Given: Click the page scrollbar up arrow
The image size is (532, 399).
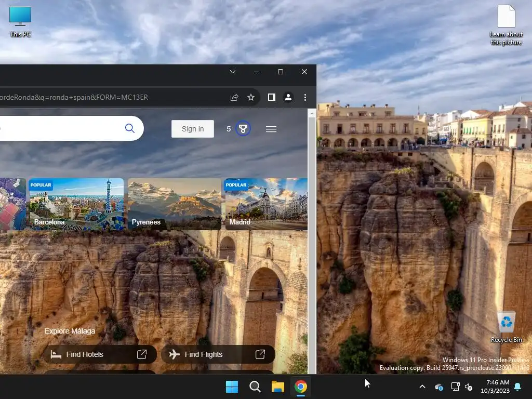Looking at the screenshot, I should [312, 114].
